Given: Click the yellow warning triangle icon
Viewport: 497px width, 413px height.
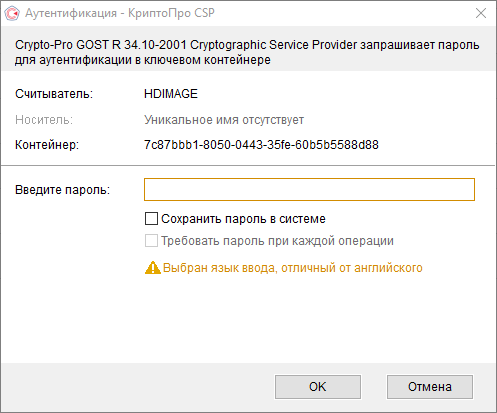Looking at the screenshot, I should click(x=153, y=268).
